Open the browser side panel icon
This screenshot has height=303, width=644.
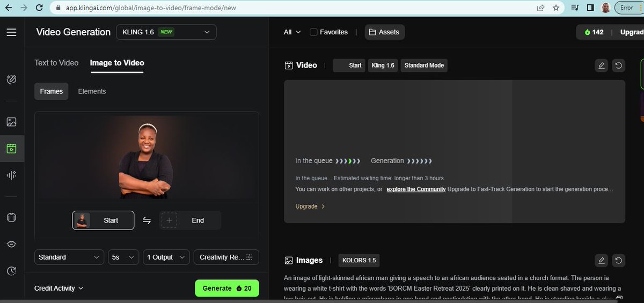590,8
